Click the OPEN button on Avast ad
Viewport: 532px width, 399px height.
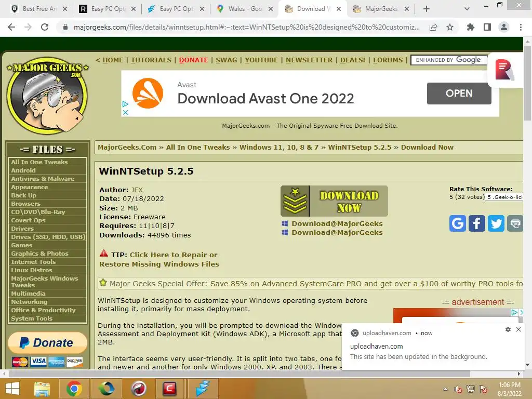[x=459, y=94]
